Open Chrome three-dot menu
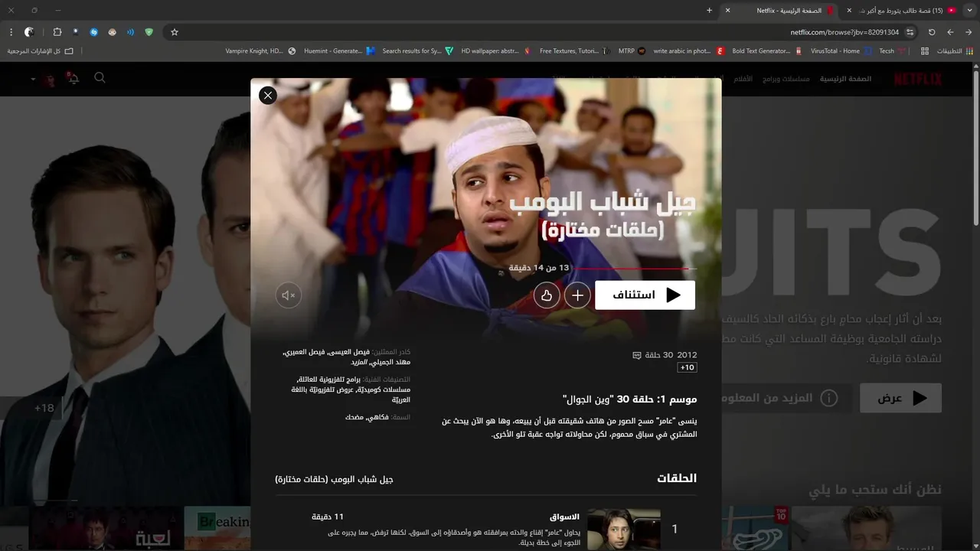 [11, 32]
